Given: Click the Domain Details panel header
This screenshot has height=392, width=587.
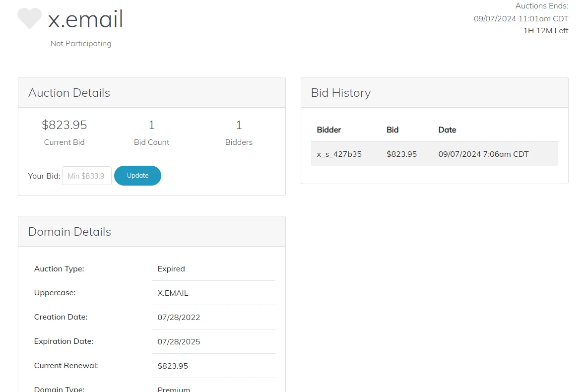Looking at the screenshot, I should point(69,232).
